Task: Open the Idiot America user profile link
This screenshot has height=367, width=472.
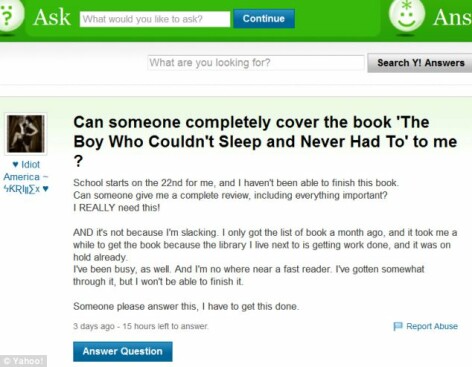Action: 26,177
